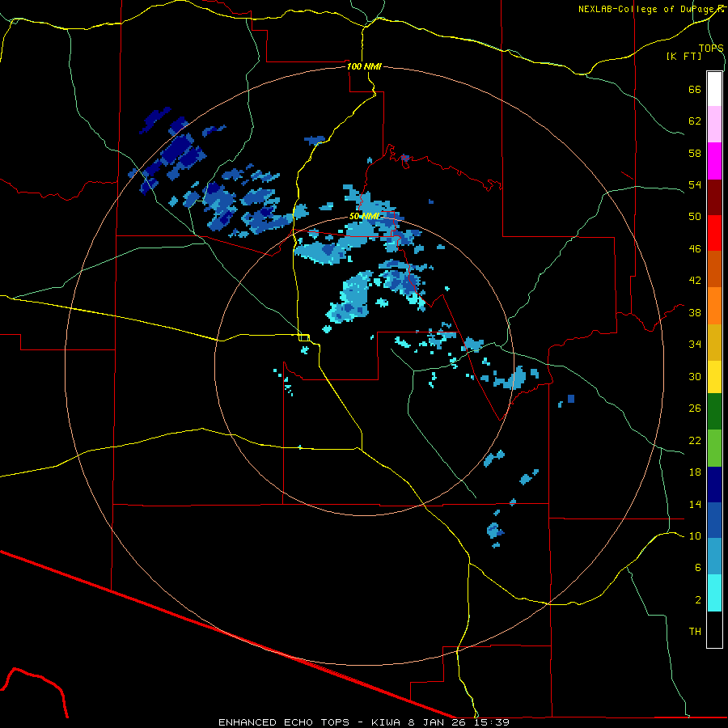Click the light pink swatch at 62
Screen dimensions: 728x728
point(714,125)
